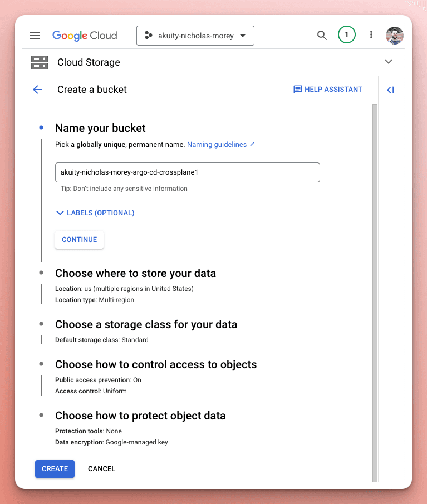Go back using the left arrow
The height and width of the screenshot is (504, 427).
coord(37,90)
